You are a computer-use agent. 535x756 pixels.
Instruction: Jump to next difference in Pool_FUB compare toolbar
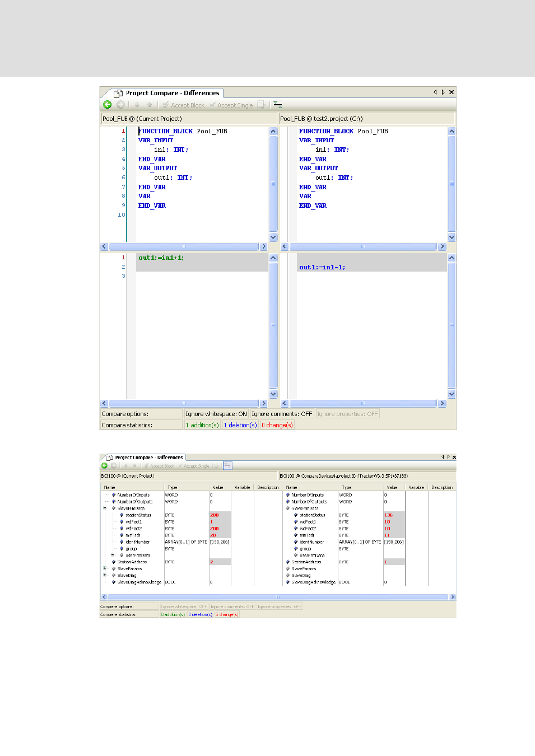tap(137, 105)
